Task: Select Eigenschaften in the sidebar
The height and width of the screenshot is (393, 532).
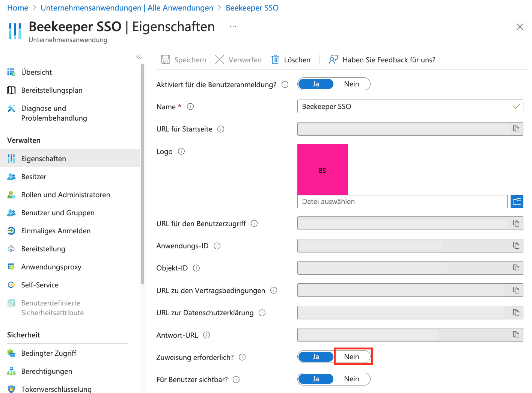Action: 70,159
